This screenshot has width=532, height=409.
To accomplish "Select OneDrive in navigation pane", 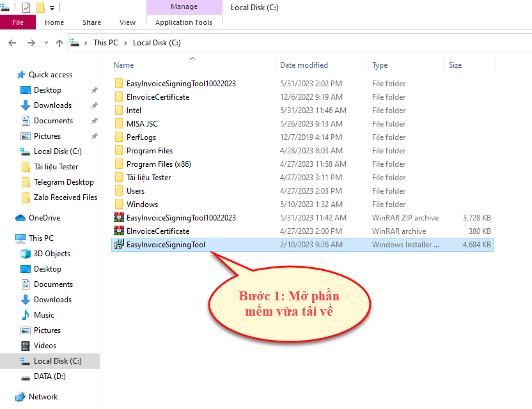I will [44, 218].
